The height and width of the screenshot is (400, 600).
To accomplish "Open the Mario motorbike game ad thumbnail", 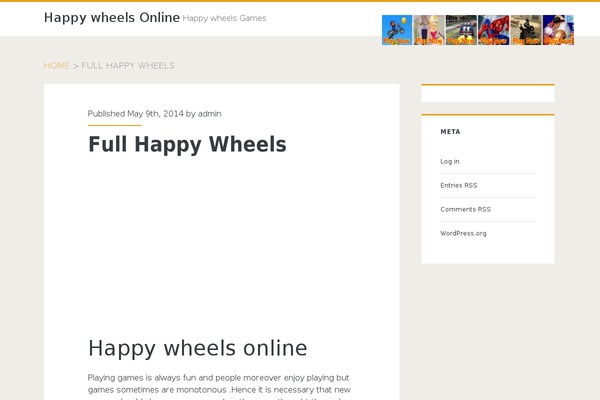I will pyautogui.click(x=397, y=30).
